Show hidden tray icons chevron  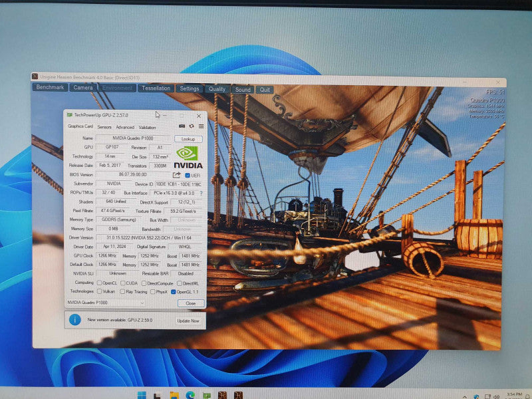click(x=464, y=396)
